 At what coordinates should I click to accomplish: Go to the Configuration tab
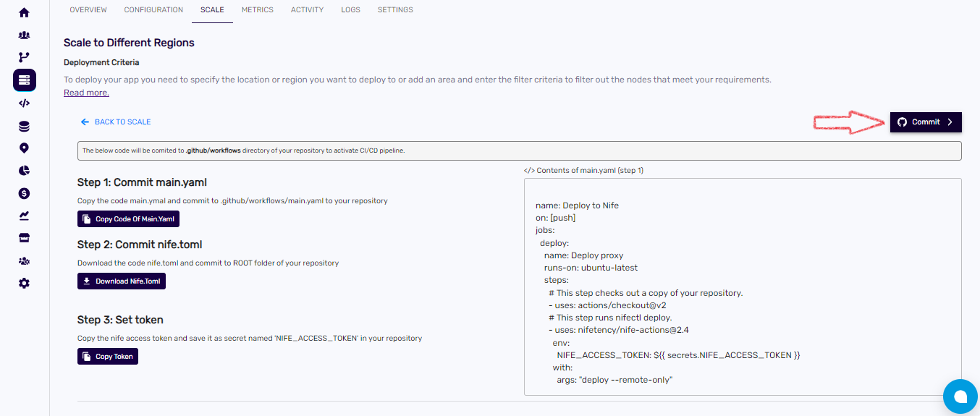tap(153, 10)
